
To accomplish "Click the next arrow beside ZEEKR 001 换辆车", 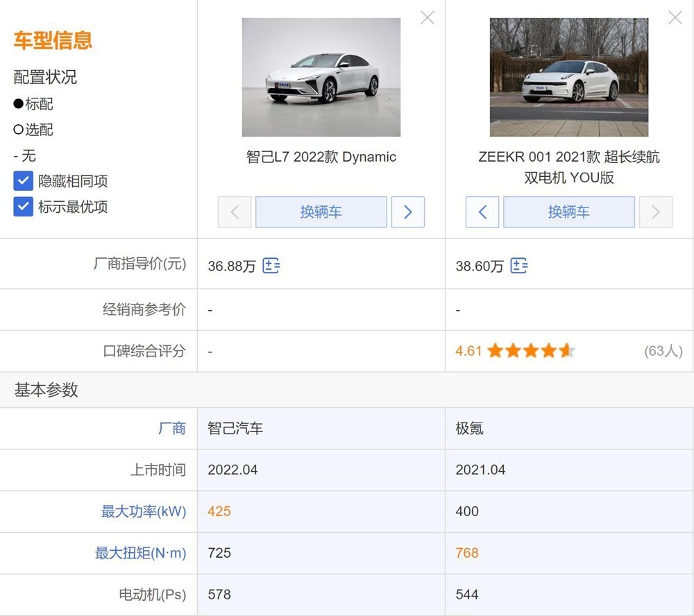I will click(x=656, y=212).
